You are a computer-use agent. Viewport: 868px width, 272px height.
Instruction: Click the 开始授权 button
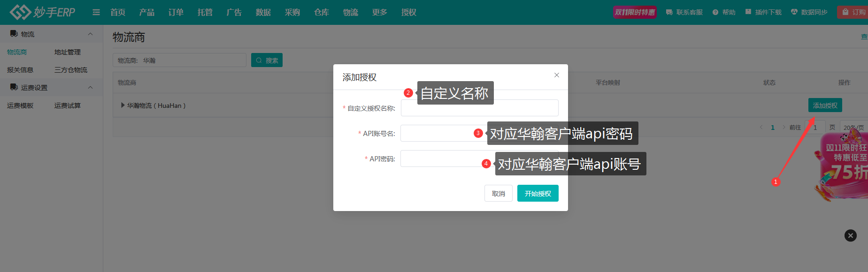click(538, 193)
